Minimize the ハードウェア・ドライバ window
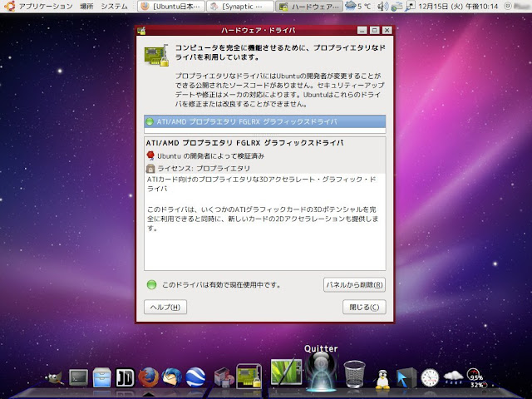This screenshot has width=532, height=399. 362,30
